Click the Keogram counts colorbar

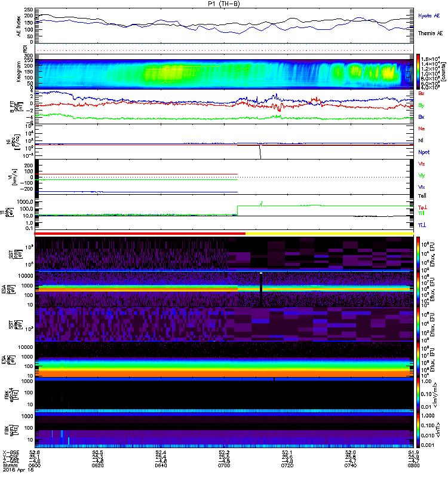tap(418, 72)
